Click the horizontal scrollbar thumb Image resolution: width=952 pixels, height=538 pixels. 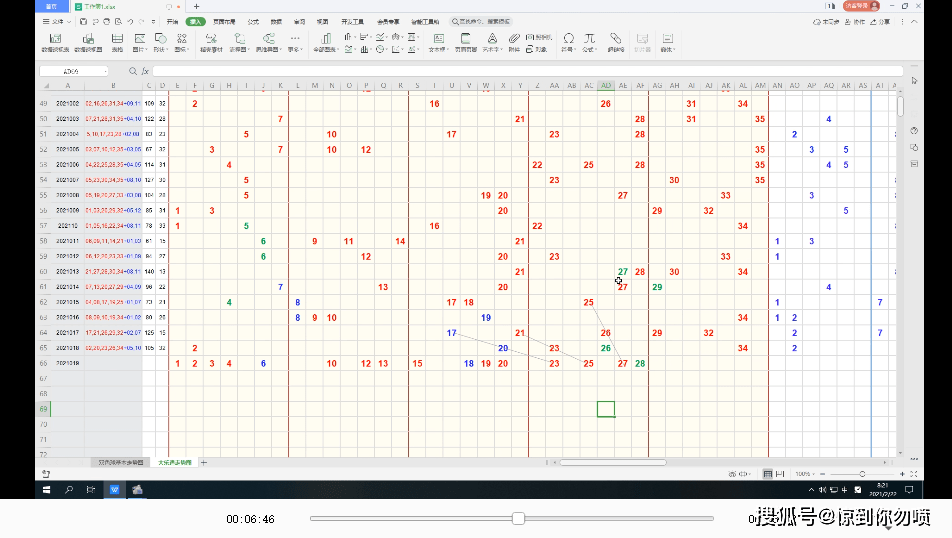coord(613,463)
